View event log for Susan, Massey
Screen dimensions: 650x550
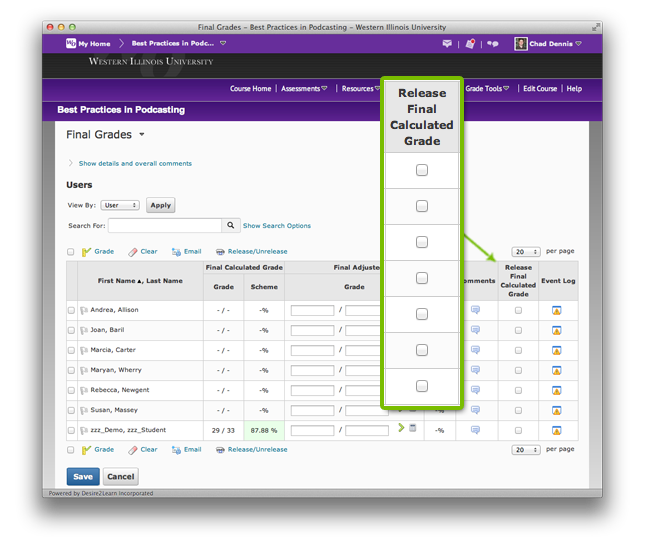point(557,410)
